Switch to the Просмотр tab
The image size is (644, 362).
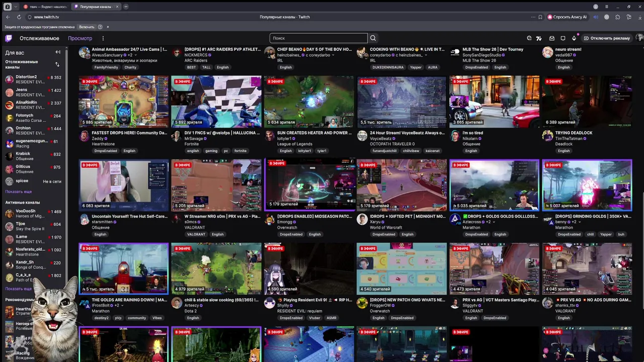(80, 38)
